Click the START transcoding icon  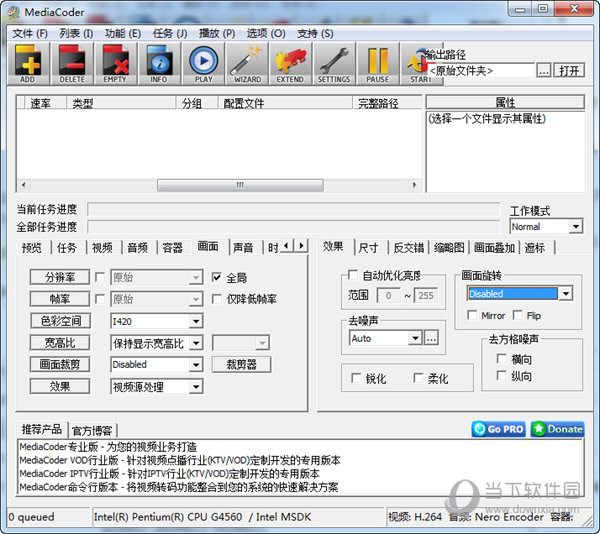[x=419, y=63]
